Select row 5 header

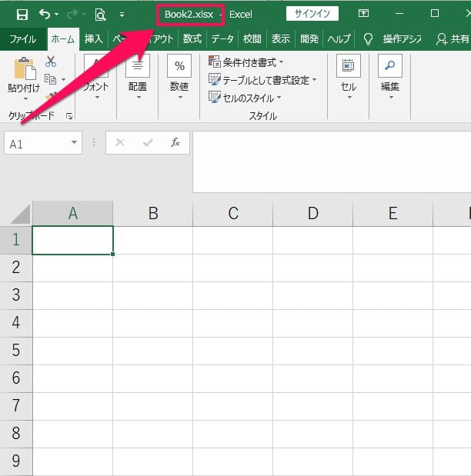point(16,351)
